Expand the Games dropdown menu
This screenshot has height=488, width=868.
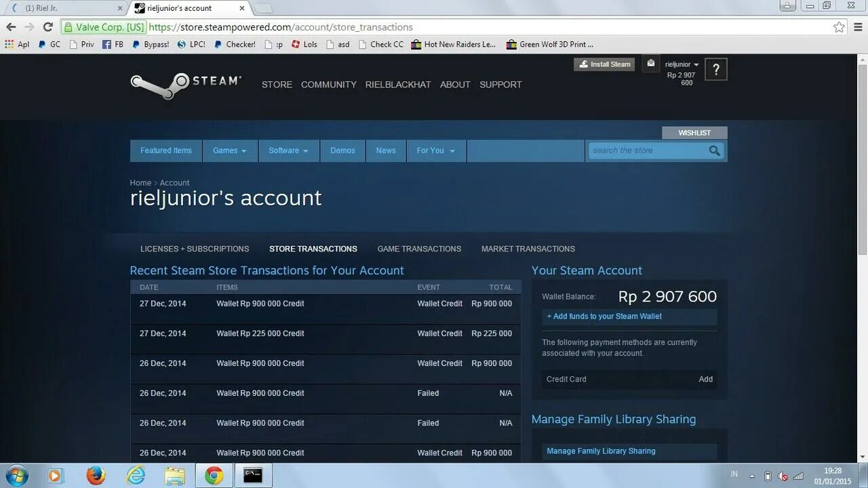click(x=230, y=150)
